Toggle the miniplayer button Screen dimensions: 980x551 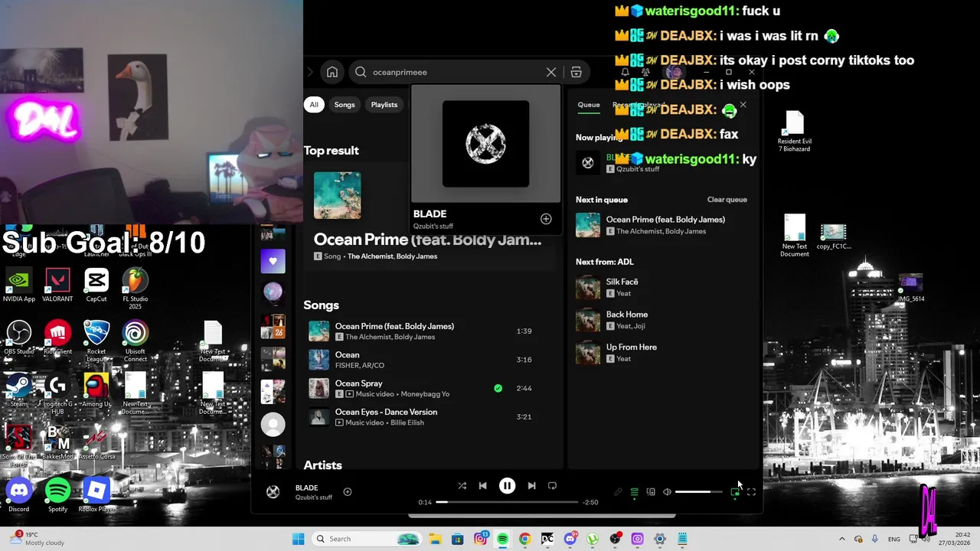pos(735,492)
